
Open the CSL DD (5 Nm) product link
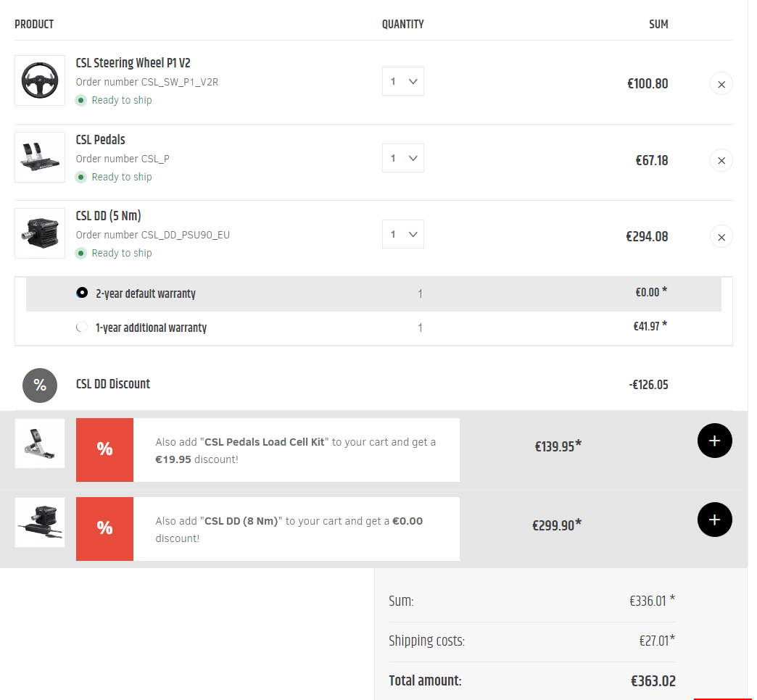pos(108,216)
